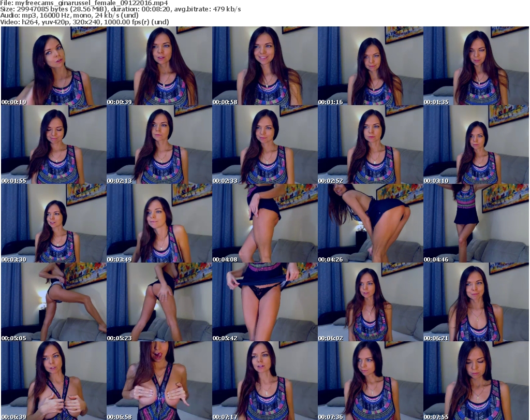Image resolution: width=530 pixels, height=420 pixels.
Task: Open the frame stamped 00:01:55
Action: coord(54,144)
